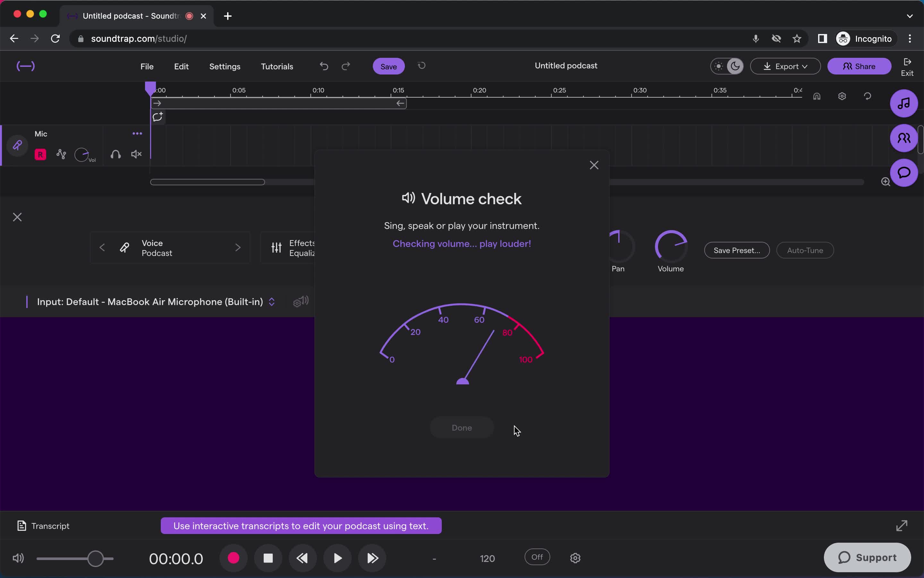Screen dimensions: 924x578
Task: Open the collaborators panel button
Action: (x=904, y=138)
